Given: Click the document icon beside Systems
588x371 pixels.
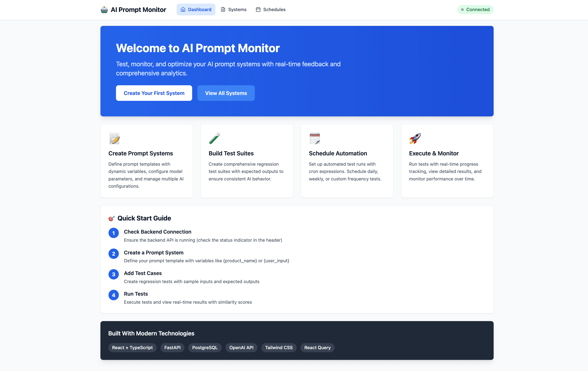Looking at the screenshot, I should tap(223, 9).
